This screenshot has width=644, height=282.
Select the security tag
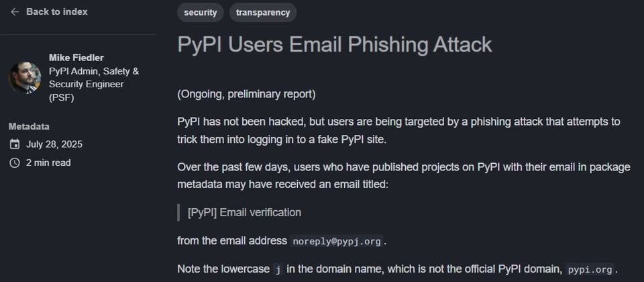pos(201,12)
